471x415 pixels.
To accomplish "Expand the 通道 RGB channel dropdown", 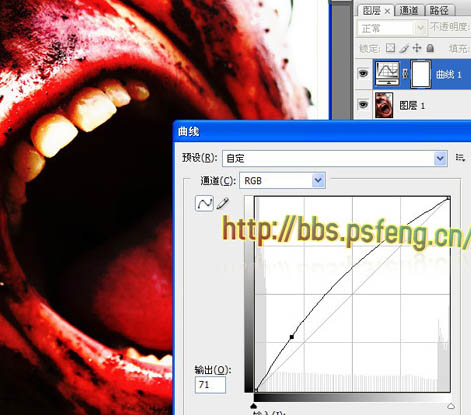I will coord(282,181).
